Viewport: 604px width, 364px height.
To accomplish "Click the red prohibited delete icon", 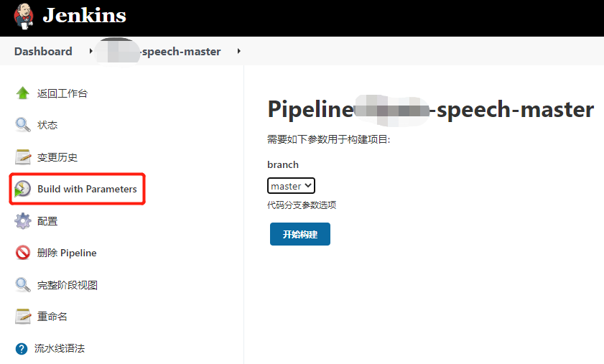I will [x=23, y=253].
